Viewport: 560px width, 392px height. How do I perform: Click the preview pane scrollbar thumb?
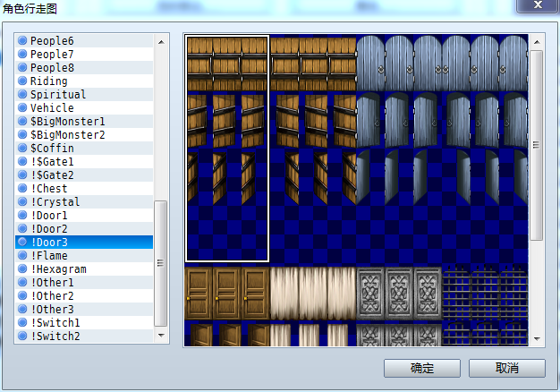pyautogui.click(x=537, y=145)
